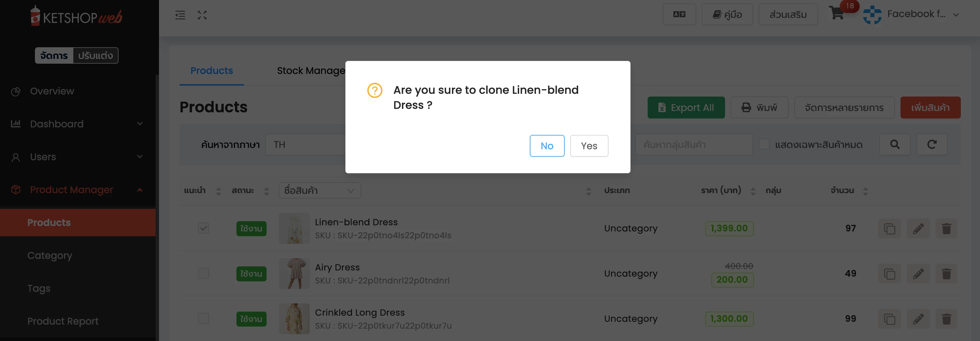The width and height of the screenshot is (980, 341).
Task: Click the Export All button
Action: [x=686, y=108]
